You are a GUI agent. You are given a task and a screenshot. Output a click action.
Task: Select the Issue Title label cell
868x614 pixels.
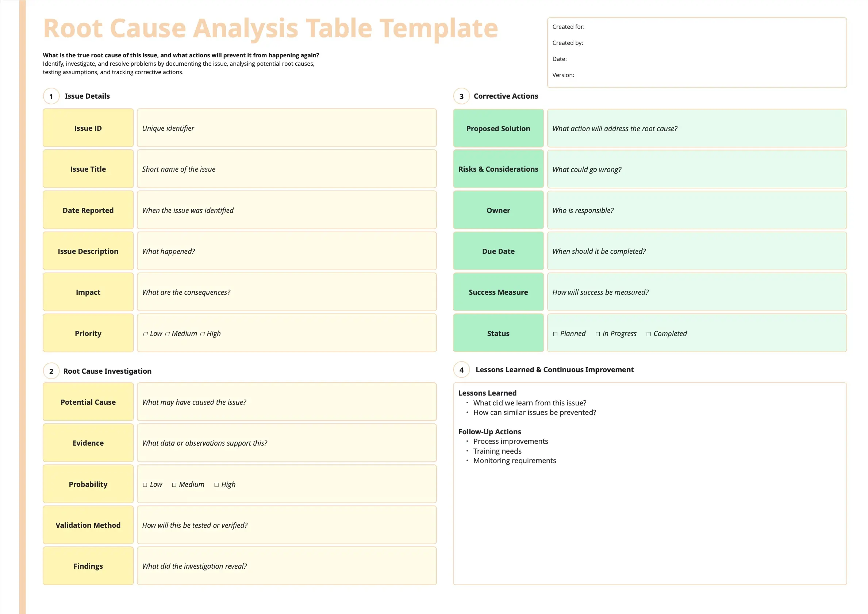(x=88, y=169)
